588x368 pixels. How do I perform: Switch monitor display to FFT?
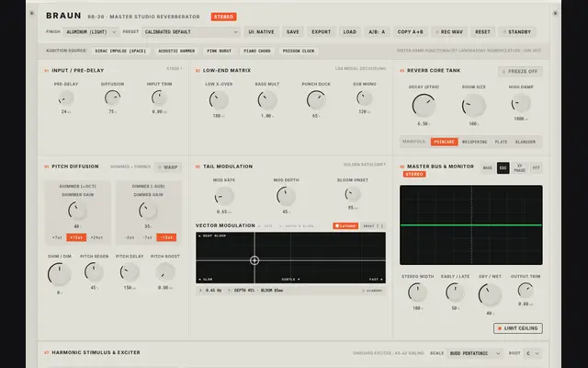[537, 167]
